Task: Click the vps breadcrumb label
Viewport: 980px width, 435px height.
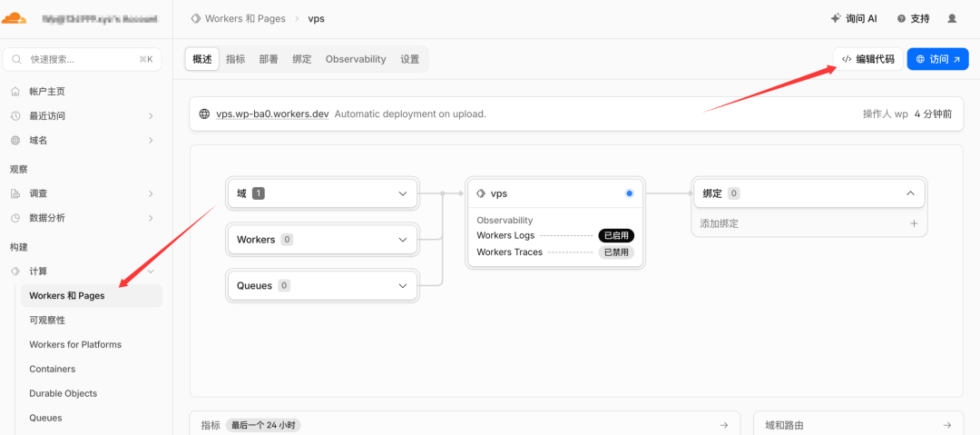Action: click(317, 19)
